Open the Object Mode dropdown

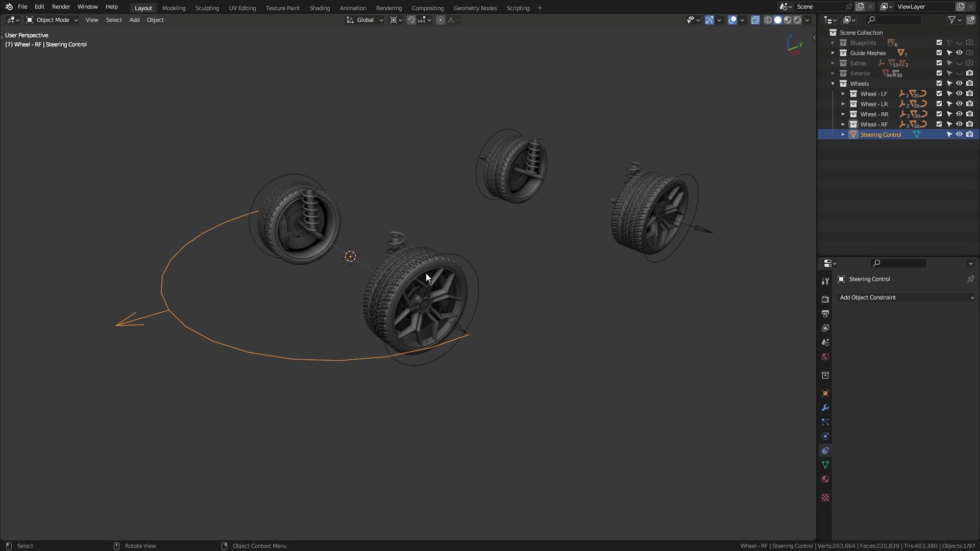pos(52,20)
